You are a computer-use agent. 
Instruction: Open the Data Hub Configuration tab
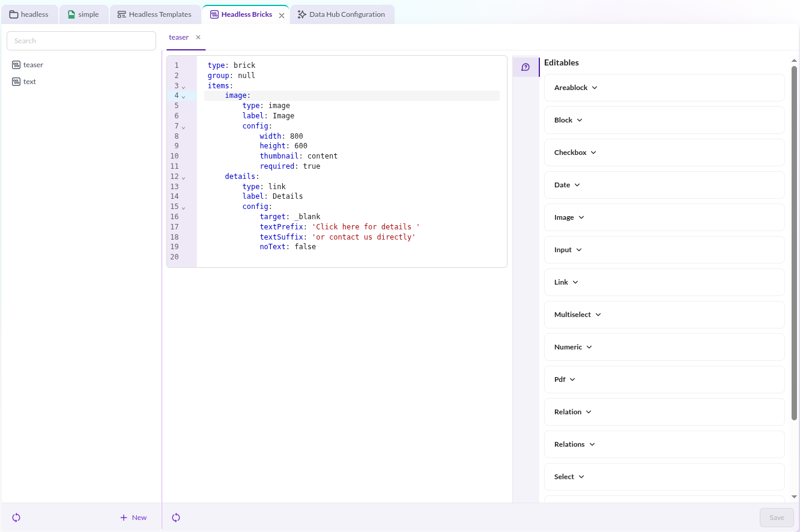click(342, 14)
